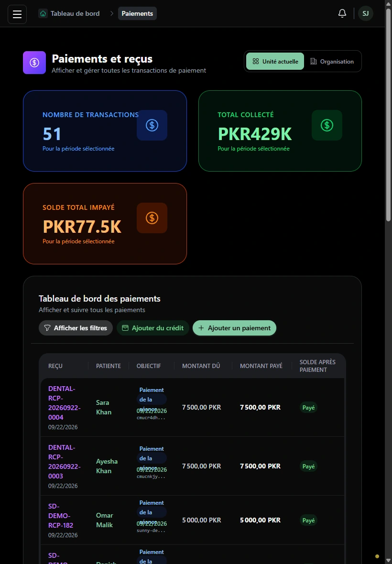This screenshot has width=392, height=564.
Task: Select the Paiements breadcrumb item
Action: click(137, 14)
